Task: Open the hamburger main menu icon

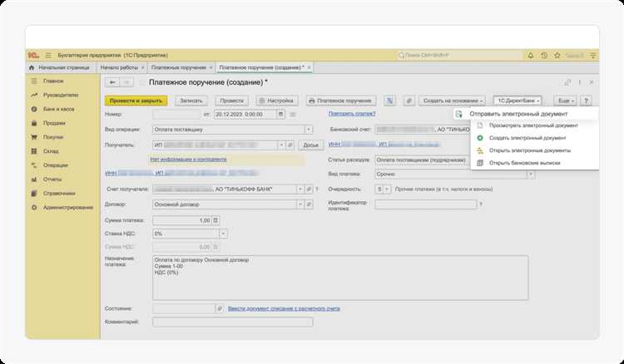Action: (48, 56)
